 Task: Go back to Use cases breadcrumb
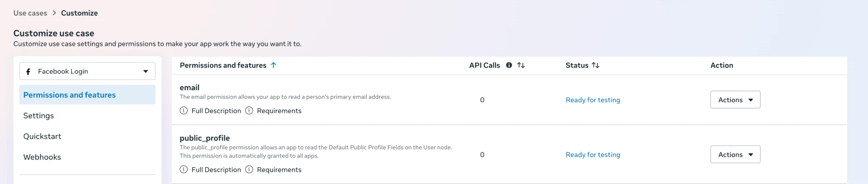30,13
